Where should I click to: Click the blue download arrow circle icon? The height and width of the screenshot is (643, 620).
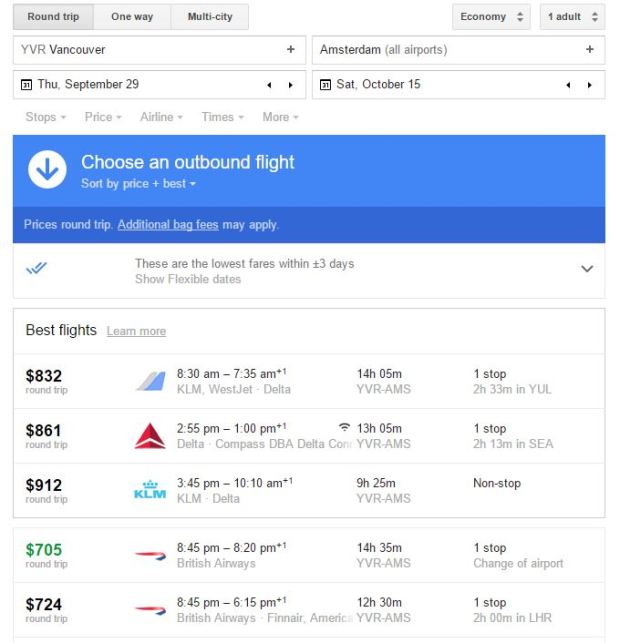[x=47, y=170]
